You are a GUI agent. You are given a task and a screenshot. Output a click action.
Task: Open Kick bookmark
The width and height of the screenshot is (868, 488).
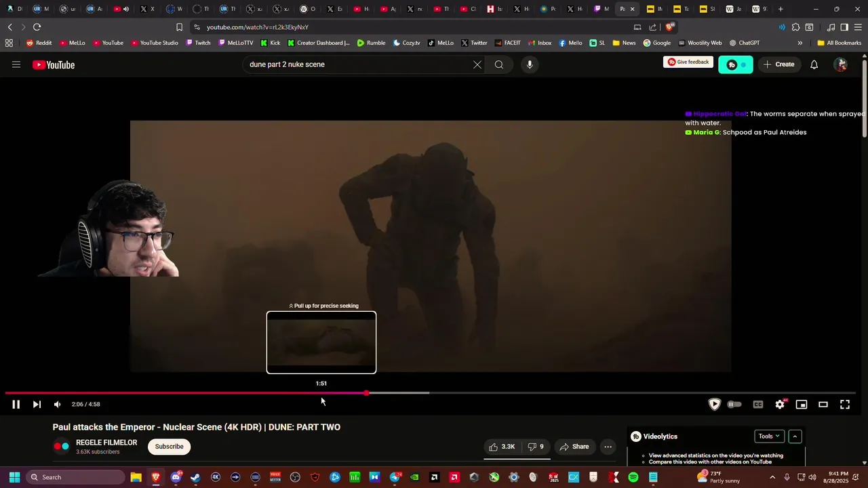pos(271,43)
